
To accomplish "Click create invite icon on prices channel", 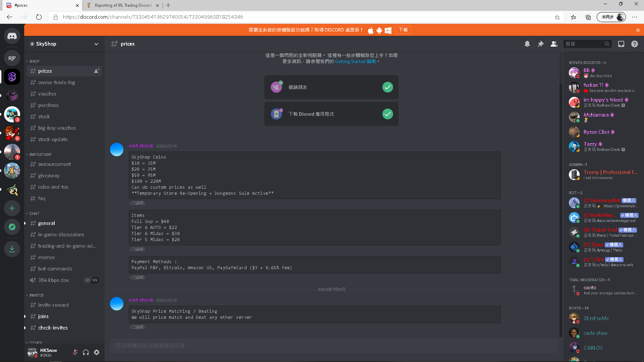I will [97, 71].
